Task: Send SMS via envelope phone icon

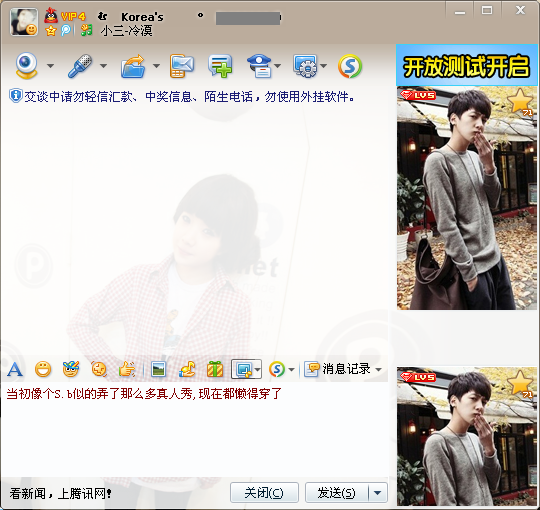Action: pos(181,66)
